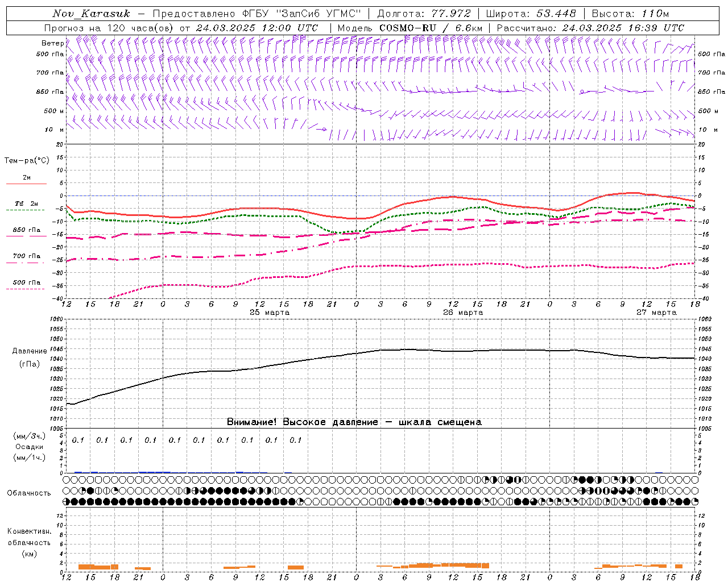Click the Долгота: 77.972 value
The height and width of the screenshot is (582, 728).
tap(424, 14)
